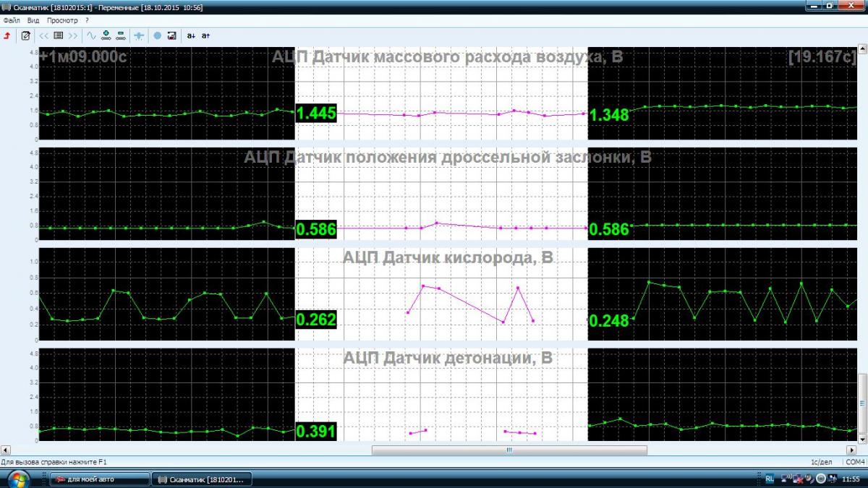Click the blue circle record icon

158,35
